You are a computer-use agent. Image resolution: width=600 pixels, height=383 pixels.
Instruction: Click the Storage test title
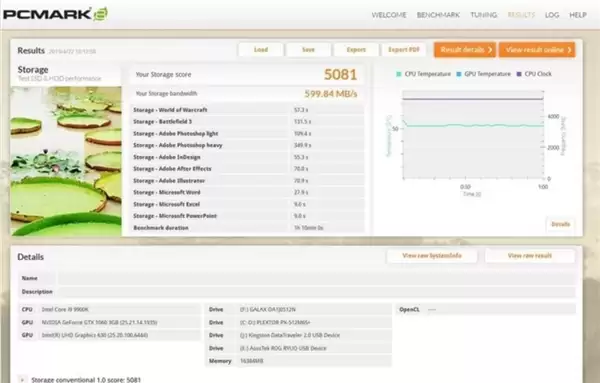pos(33,70)
